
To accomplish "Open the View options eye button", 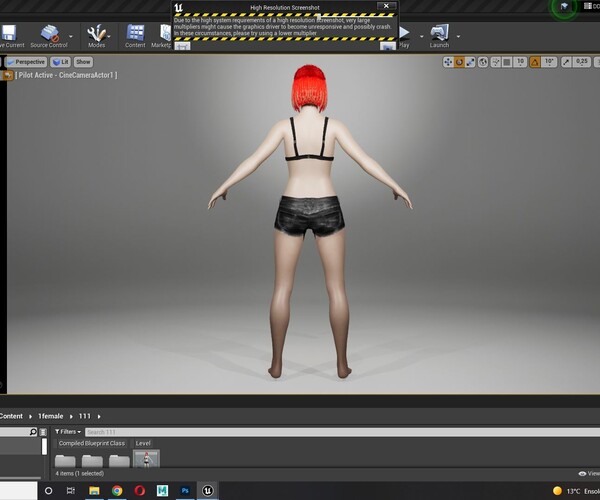I will [x=589, y=474].
